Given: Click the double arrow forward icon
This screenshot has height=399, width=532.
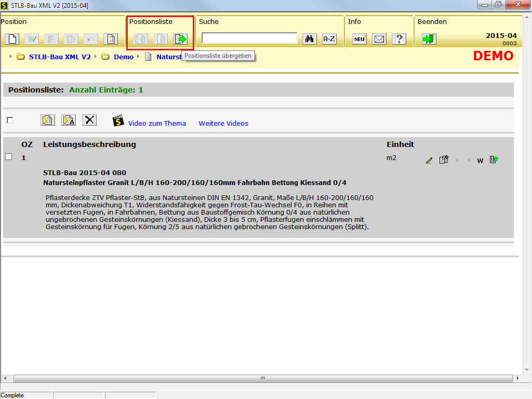Looking at the screenshot, I should pos(71,39).
